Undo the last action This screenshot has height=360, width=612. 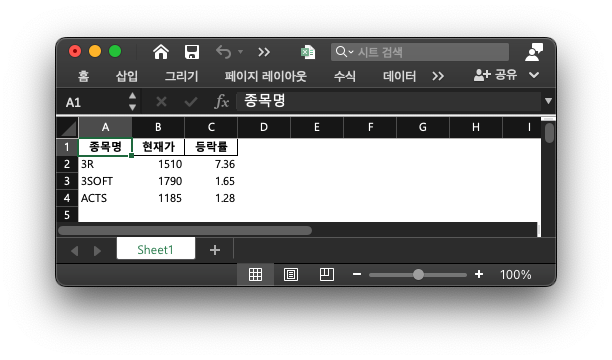click(224, 52)
